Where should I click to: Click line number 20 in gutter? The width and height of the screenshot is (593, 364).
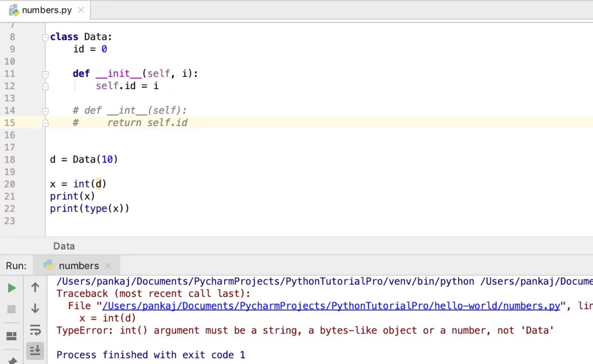(10, 184)
